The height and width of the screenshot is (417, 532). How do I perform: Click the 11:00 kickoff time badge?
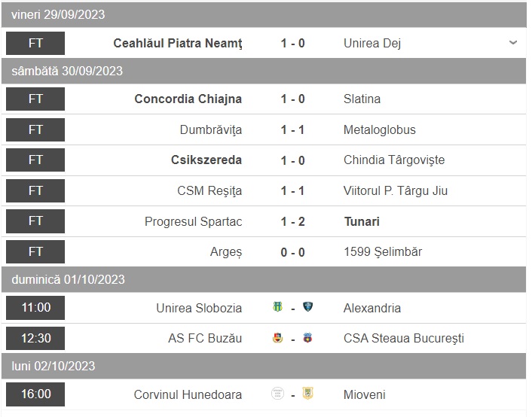pos(35,308)
